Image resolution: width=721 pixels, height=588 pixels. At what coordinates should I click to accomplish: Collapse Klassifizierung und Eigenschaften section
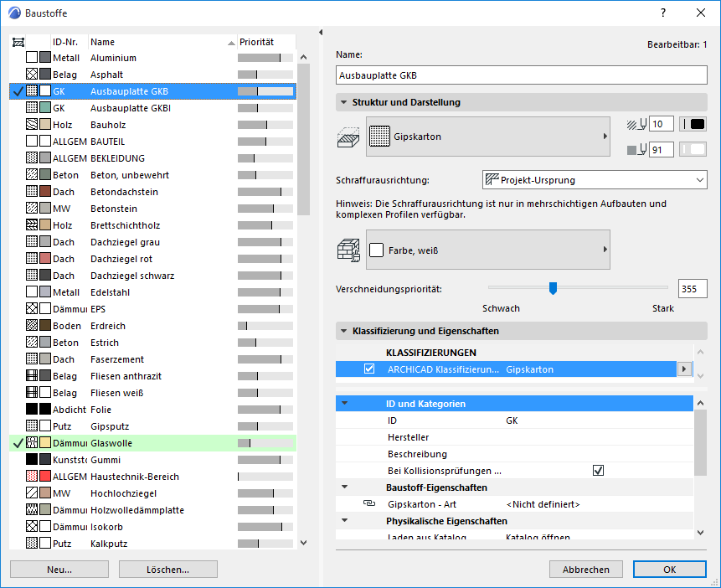click(x=343, y=331)
